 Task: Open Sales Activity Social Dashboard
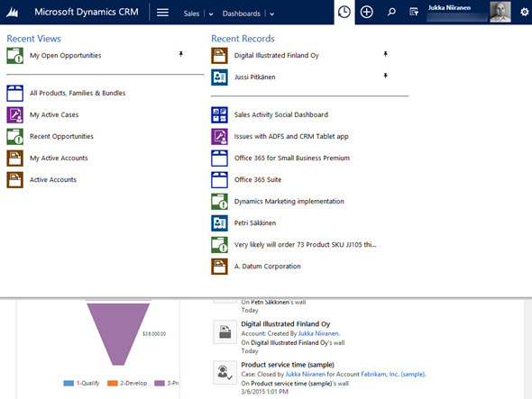(281, 115)
